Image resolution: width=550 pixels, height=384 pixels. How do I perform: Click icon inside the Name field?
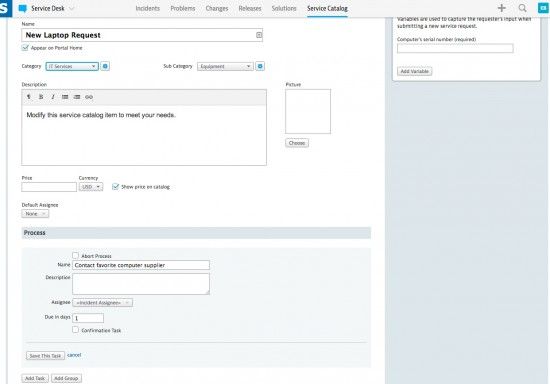259,35
